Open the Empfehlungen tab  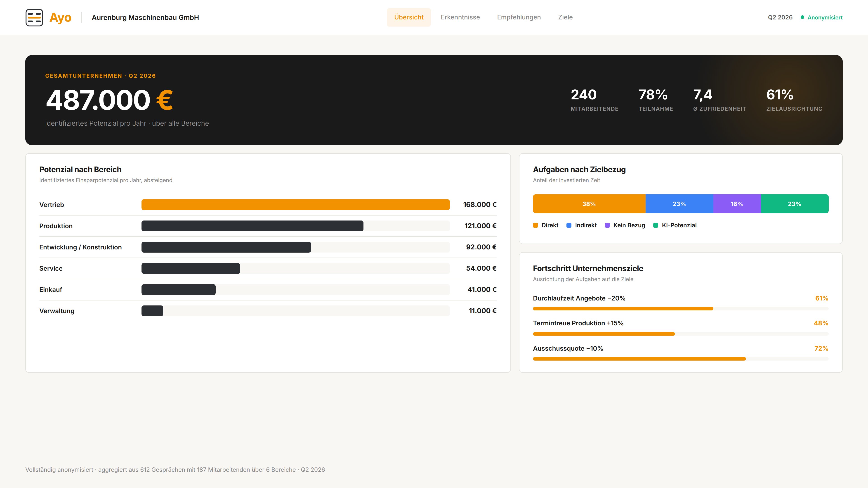[519, 17]
